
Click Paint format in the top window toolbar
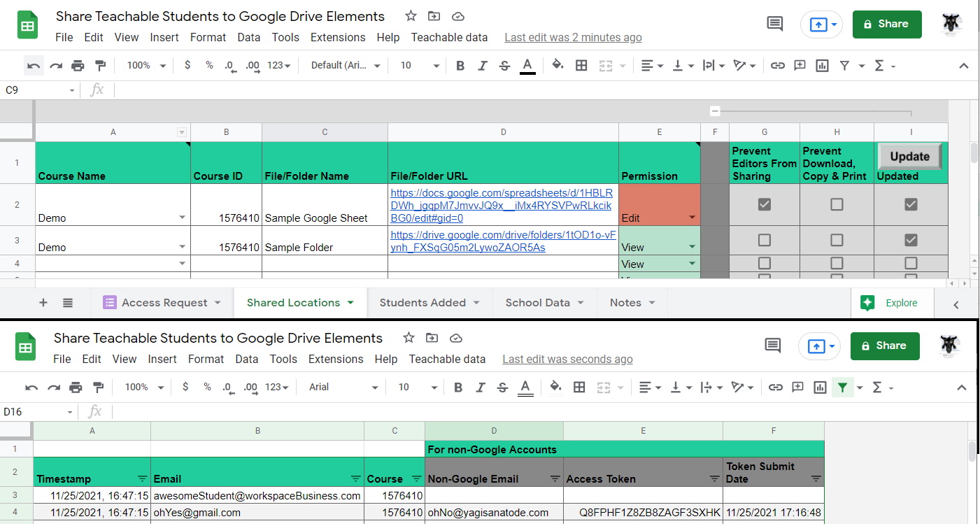tap(100, 65)
